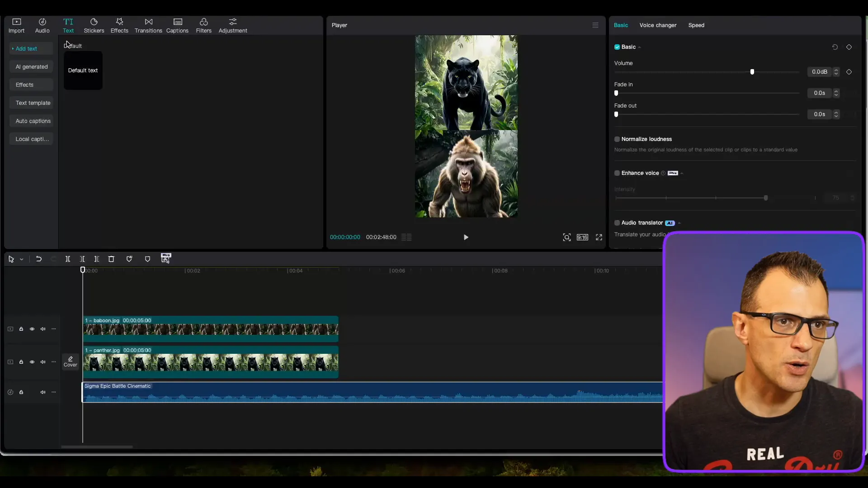868x488 pixels.
Task: Add keyframe for Basic section
Action: click(x=849, y=47)
